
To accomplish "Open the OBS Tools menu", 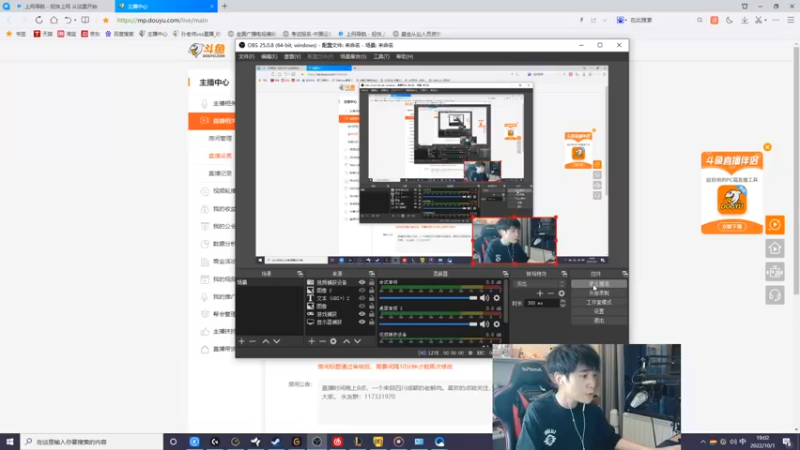I will click(381, 57).
